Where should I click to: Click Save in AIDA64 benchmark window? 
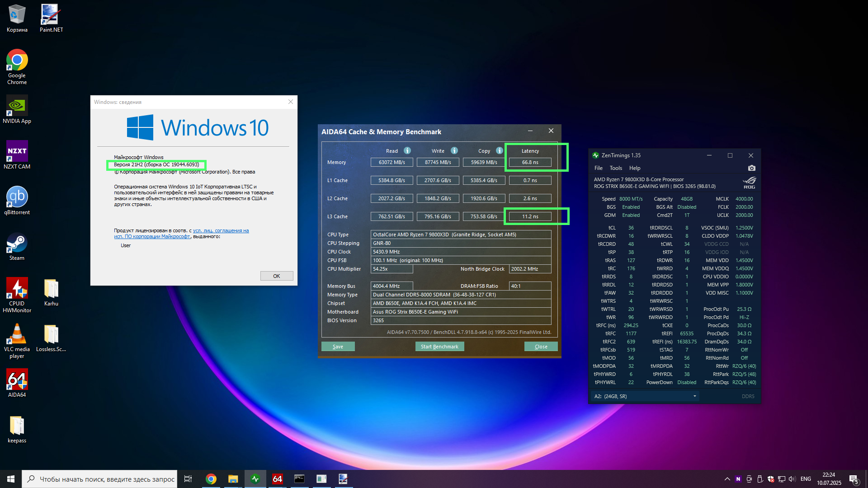[x=338, y=347]
